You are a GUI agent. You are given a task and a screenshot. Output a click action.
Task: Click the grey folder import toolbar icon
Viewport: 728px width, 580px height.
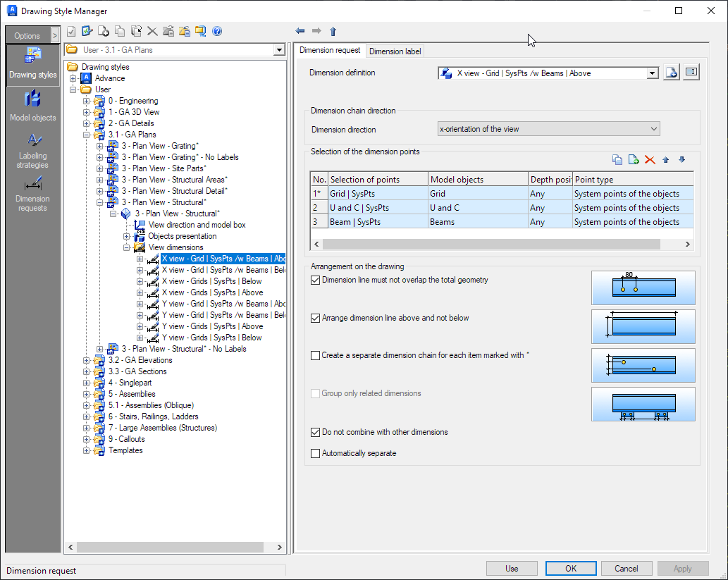[168, 31]
